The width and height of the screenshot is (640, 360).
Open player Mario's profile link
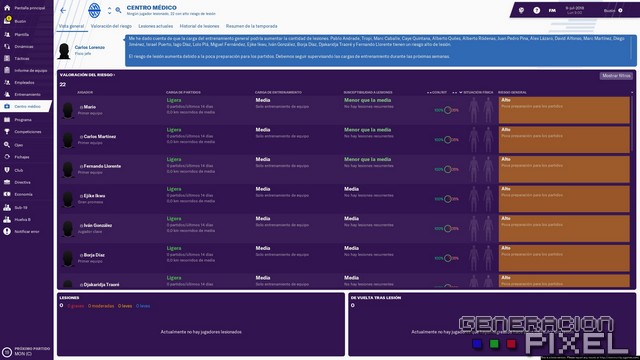click(x=89, y=107)
